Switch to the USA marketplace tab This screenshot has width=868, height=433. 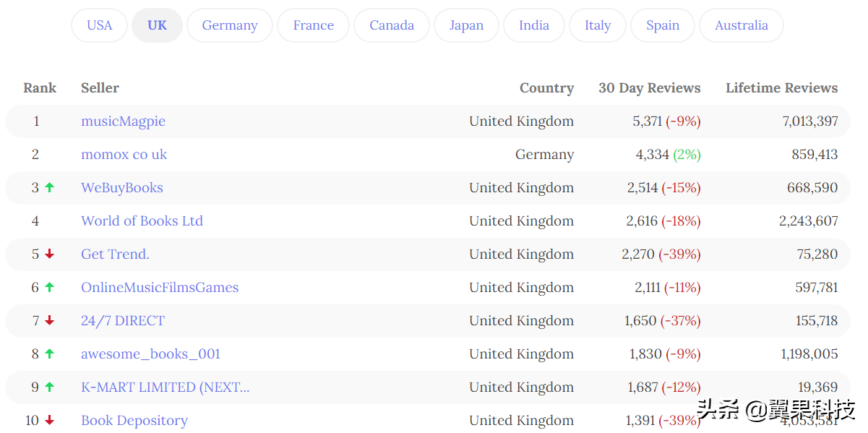point(100,25)
